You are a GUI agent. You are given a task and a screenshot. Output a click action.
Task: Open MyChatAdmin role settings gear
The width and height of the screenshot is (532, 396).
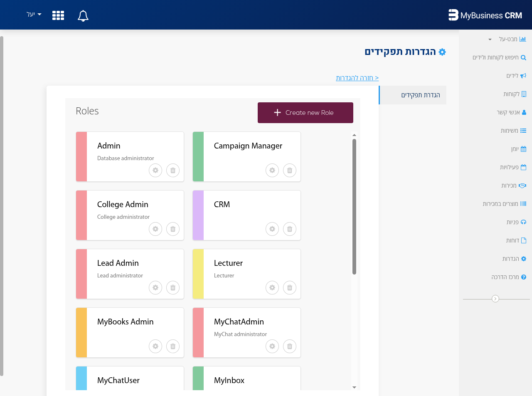272,346
